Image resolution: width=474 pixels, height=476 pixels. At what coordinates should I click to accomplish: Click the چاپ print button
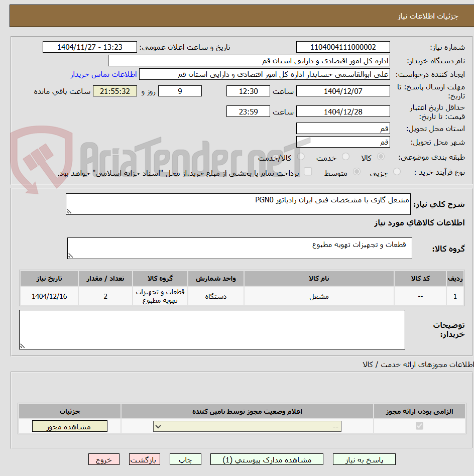click(185, 459)
